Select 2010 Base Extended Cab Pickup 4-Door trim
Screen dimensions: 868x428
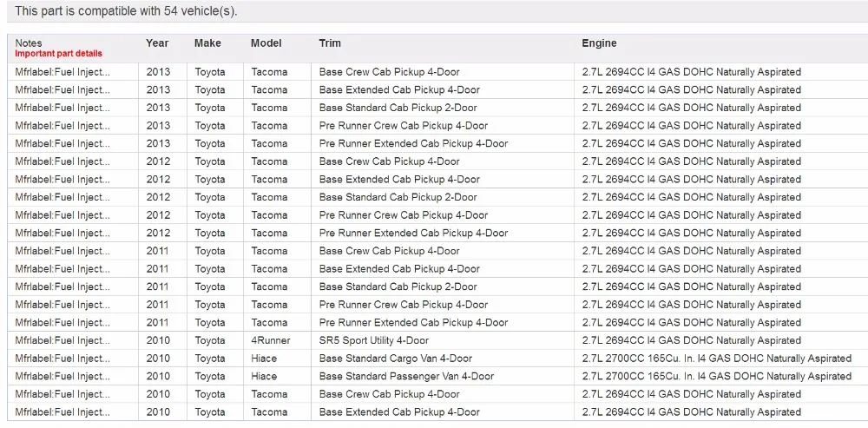399,412
